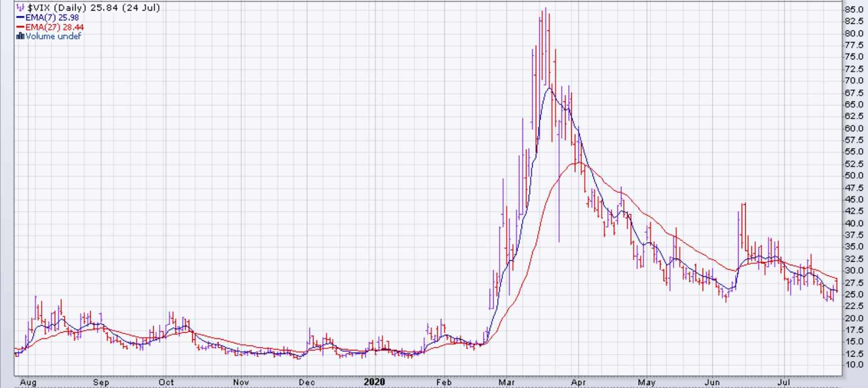
Task: Click the Aug label on the time axis
Action: point(28,382)
